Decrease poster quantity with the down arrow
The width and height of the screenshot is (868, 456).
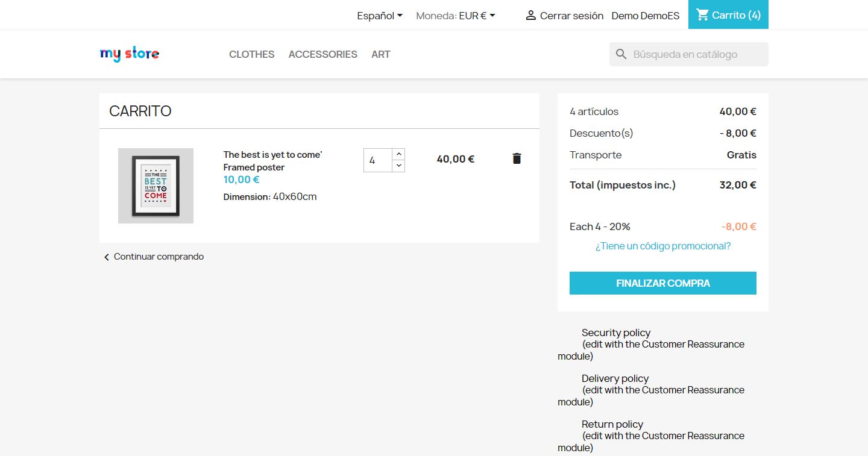[398, 166]
